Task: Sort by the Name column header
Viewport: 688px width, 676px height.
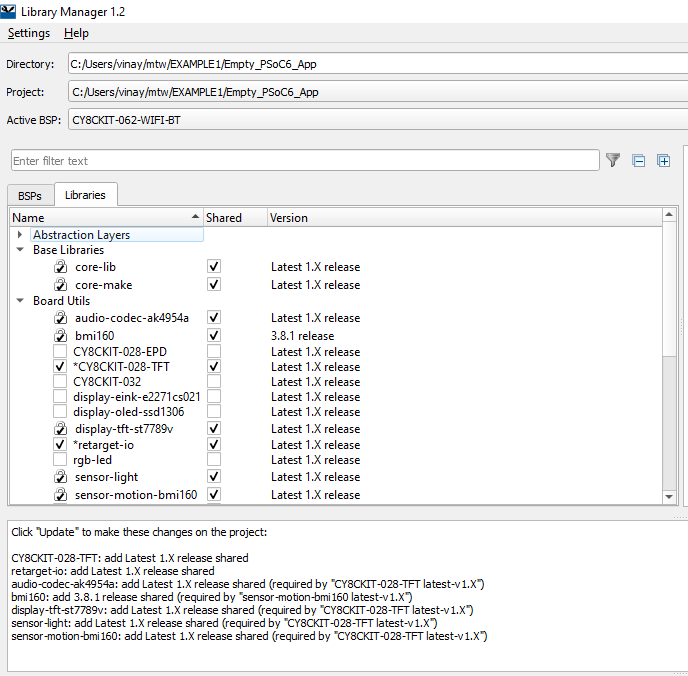Action: pyautogui.click(x=100, y=217)
